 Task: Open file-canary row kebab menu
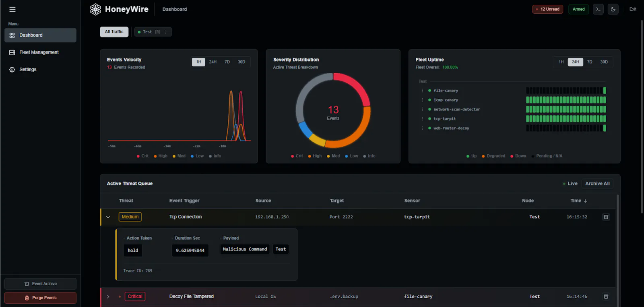[x=422, y=91]
